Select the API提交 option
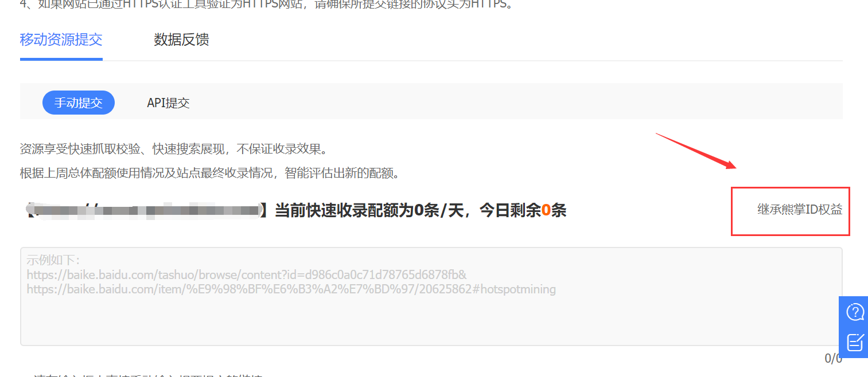868x377 pixels. tap(168, 103)
